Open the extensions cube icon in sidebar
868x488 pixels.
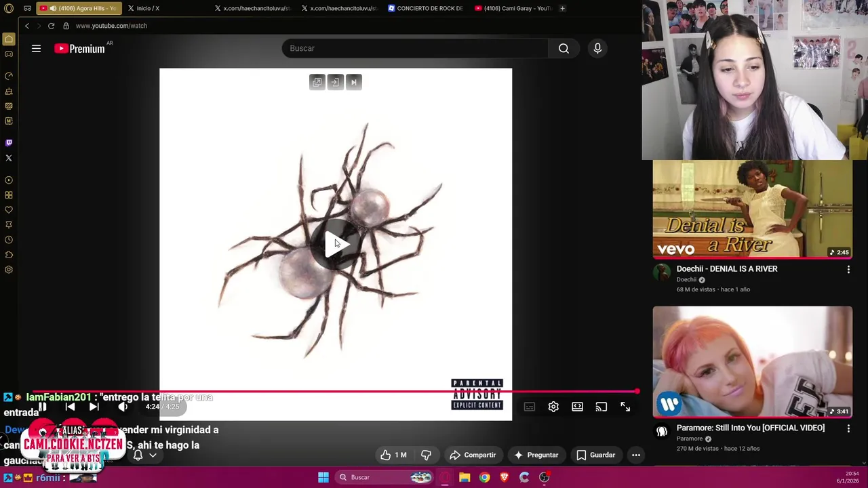point(9,255)
